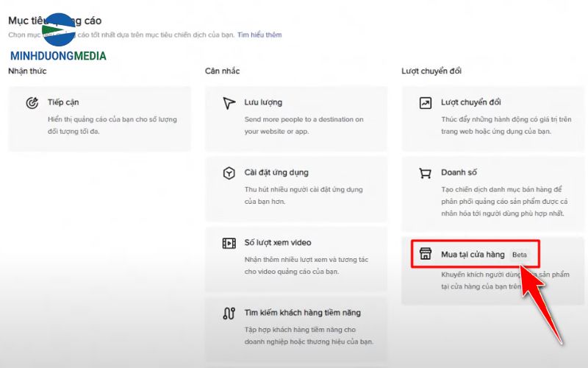588x368 pixels.
Task: Select the Lưu lượng objective title
Action: [x=263, y=102]
